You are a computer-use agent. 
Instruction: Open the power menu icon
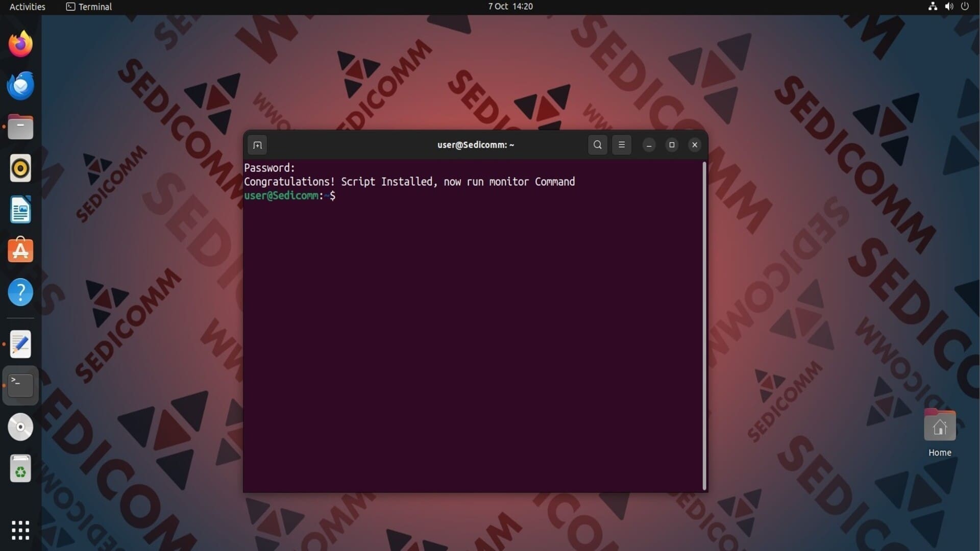(x=965, y=7)
